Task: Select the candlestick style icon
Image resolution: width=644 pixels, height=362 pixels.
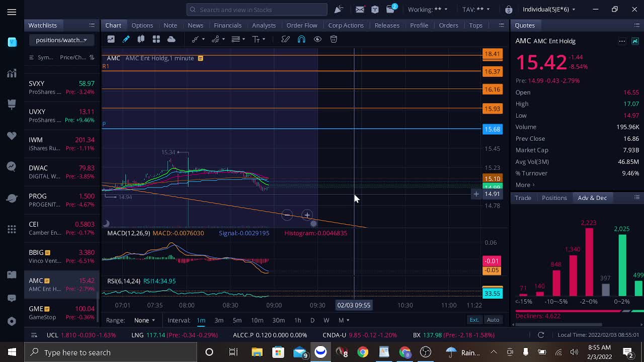Action: point(141,39)
